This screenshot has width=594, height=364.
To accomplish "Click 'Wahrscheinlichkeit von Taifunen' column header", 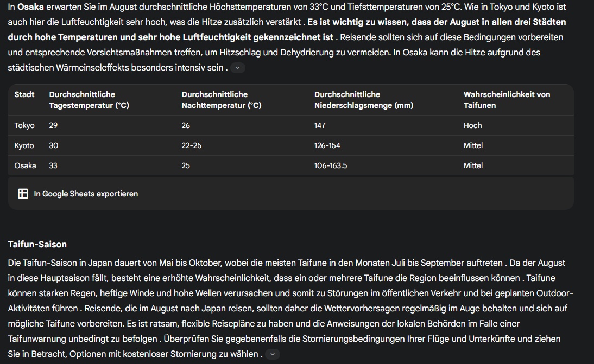I will pos(507,100).
